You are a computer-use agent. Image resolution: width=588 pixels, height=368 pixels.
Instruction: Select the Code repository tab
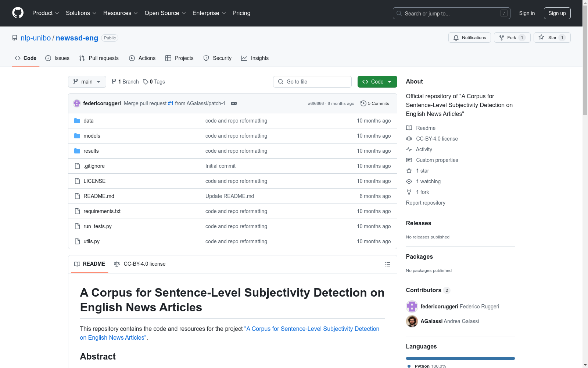(x=25, y=58)
